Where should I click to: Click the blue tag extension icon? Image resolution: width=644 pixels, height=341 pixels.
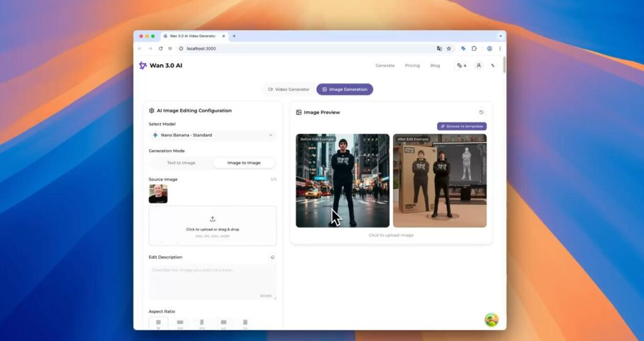pyautogui.click(x=464, y=48)
